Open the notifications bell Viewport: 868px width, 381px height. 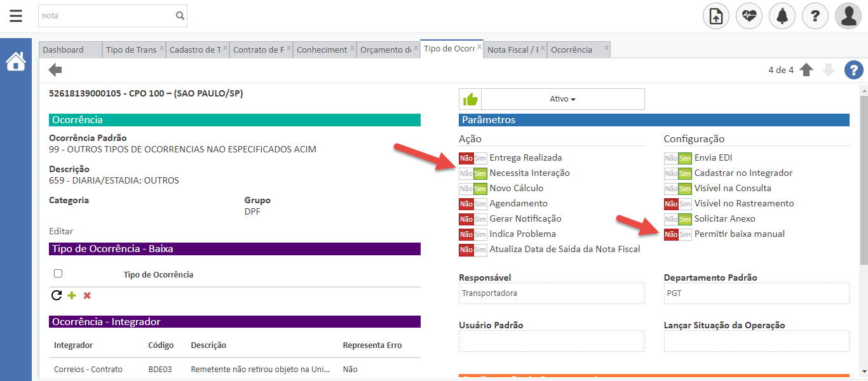click(x=782, y=16)
